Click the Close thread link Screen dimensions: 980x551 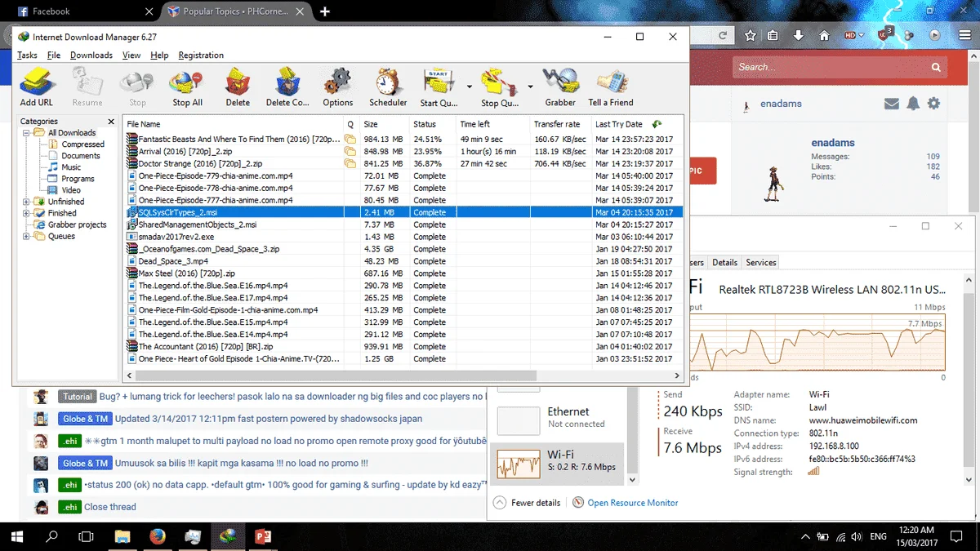110,507
